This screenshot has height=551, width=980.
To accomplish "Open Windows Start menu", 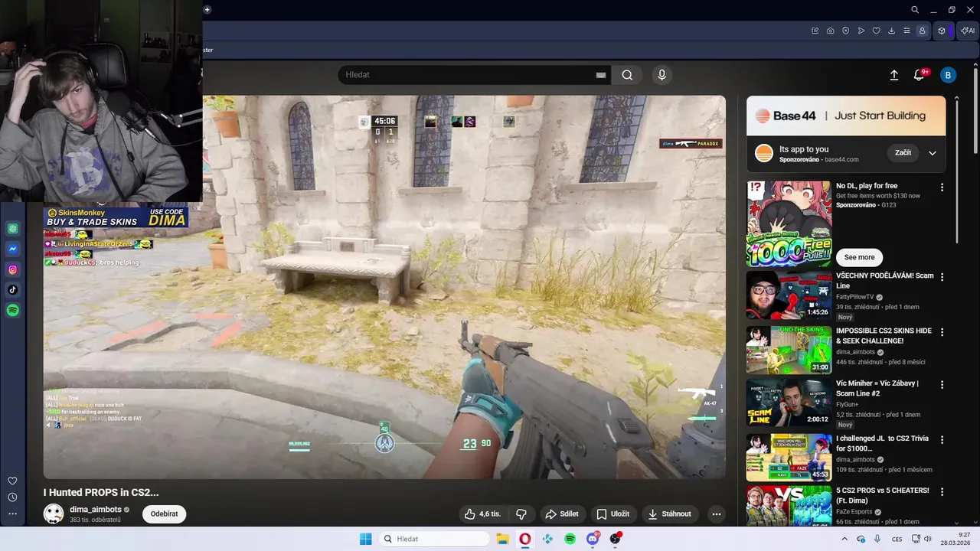I will pyautogui.click(x=365, y=539).
